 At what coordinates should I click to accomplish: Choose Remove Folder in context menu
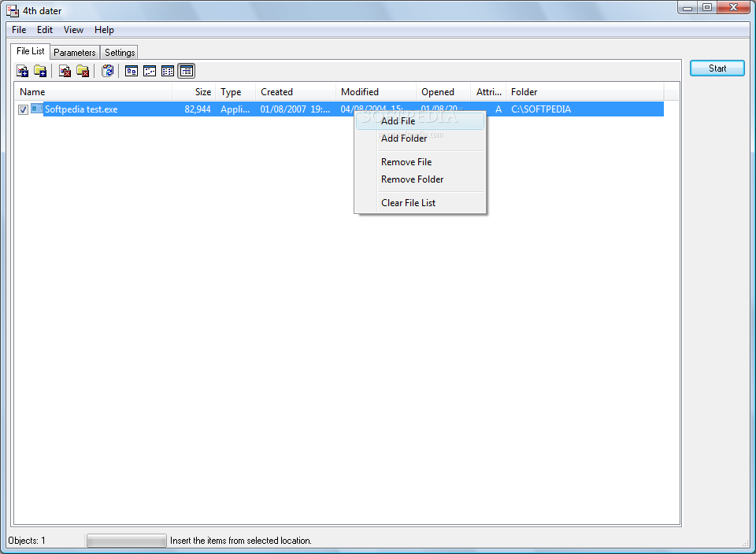[420, 179]
